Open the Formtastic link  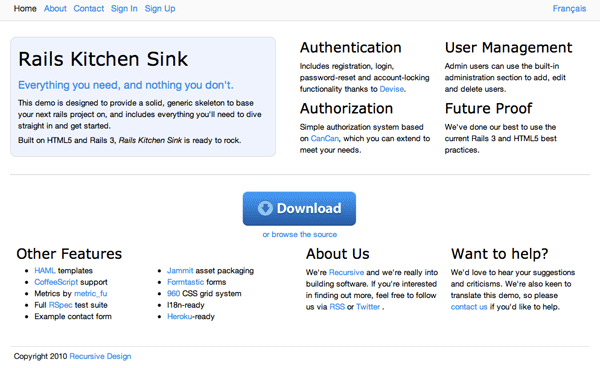point(186,282)
